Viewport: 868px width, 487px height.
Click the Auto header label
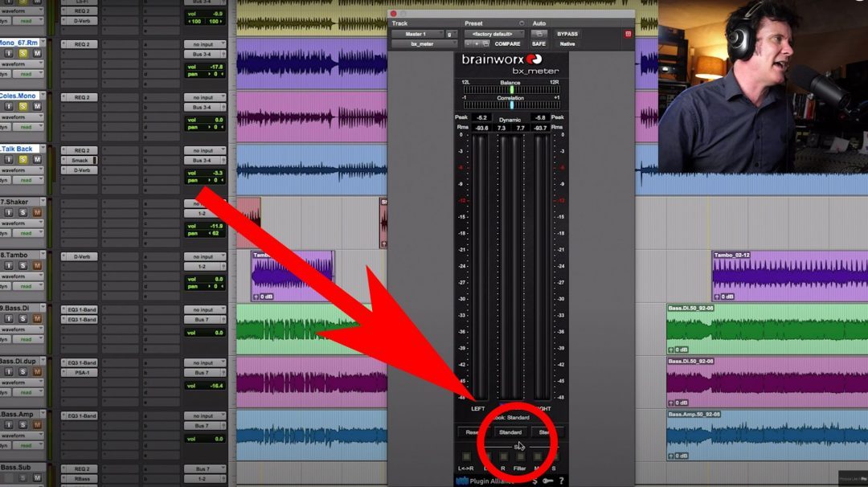[x=538, y=24]
